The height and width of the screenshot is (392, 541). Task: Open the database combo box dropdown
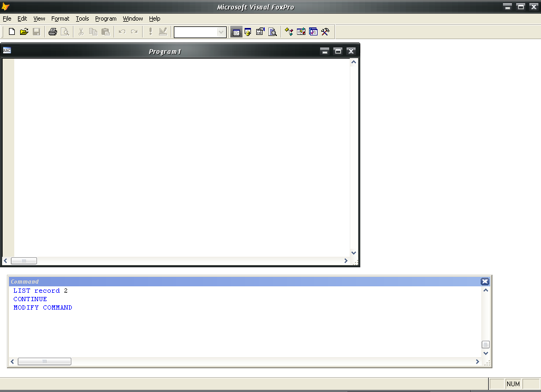click(x=221, y=32)
